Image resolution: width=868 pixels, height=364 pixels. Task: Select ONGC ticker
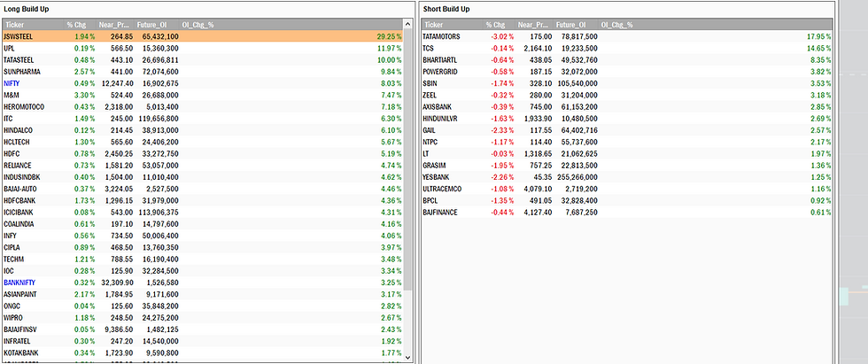11,306
